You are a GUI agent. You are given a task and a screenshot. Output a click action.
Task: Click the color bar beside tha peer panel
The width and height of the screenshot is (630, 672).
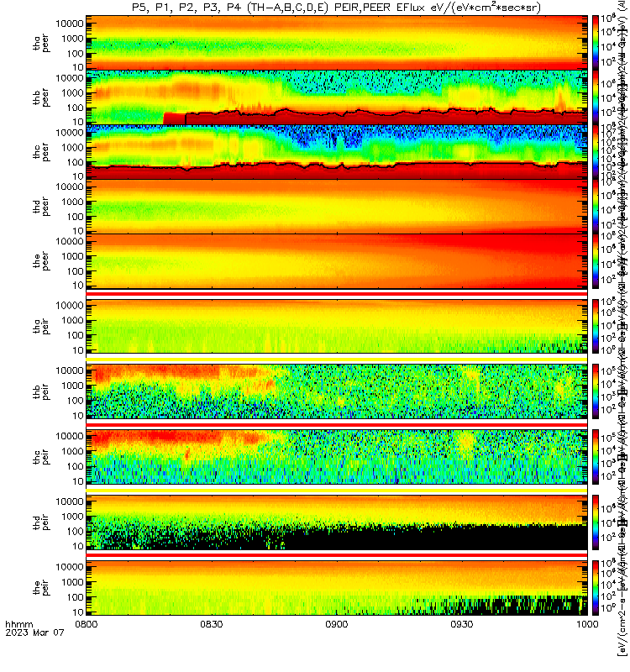[596, 43]
